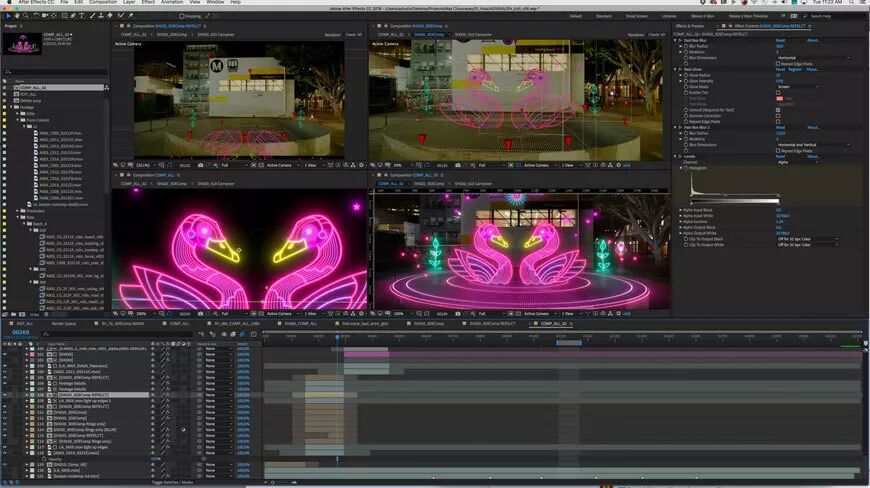Select the Eraser tool

pyautogui.click(x=109, y=16)
